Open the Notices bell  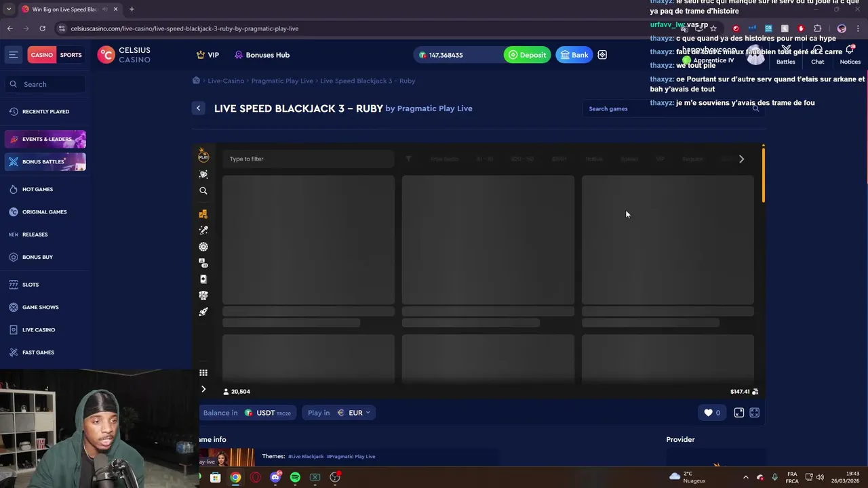[x=850, y=56]
